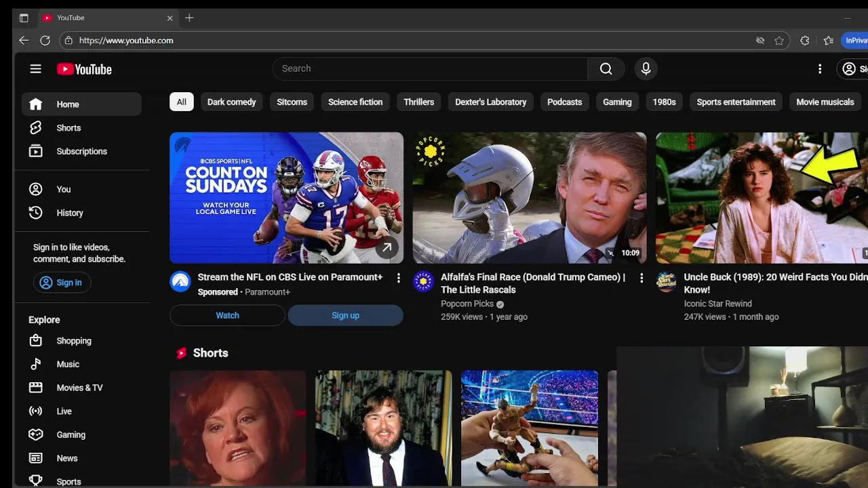
Task: Open Music under Explore
Action: [81, 364]
